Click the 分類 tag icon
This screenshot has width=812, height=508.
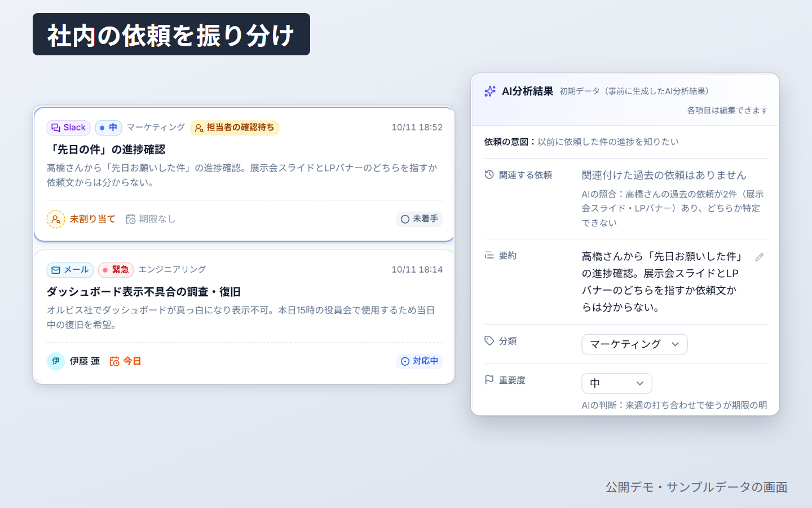point(489,341)
